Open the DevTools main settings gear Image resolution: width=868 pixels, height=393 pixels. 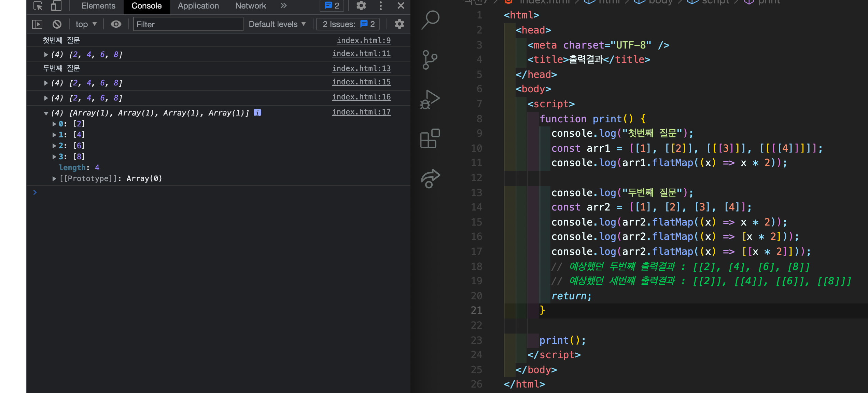pyautogui.click(x=361, y=6)
